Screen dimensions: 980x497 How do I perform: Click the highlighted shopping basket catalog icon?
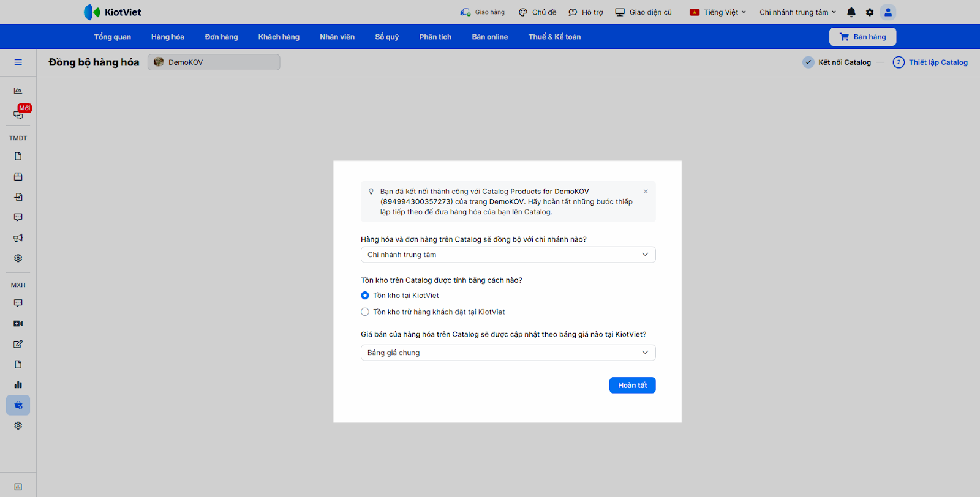point(18,405)
